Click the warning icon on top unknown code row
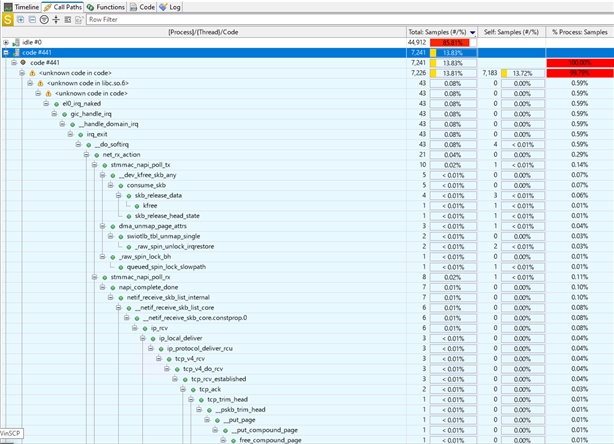This screenshot has height=444, width=614. 31,73
